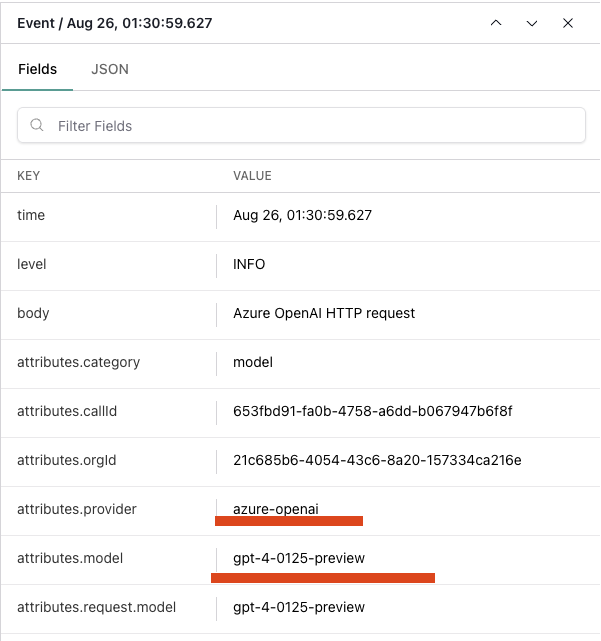
Task: Switch to the Fields tab
Action: click(x=37, y=69)
